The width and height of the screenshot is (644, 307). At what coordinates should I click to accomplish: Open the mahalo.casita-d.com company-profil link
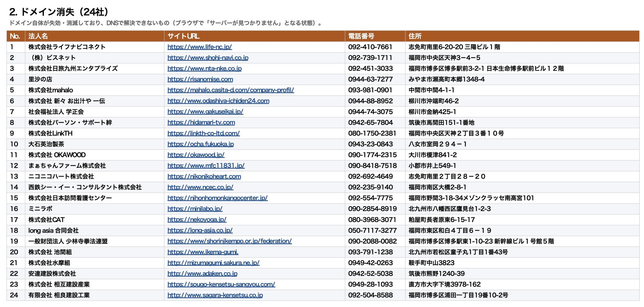(x=231, y=90)
